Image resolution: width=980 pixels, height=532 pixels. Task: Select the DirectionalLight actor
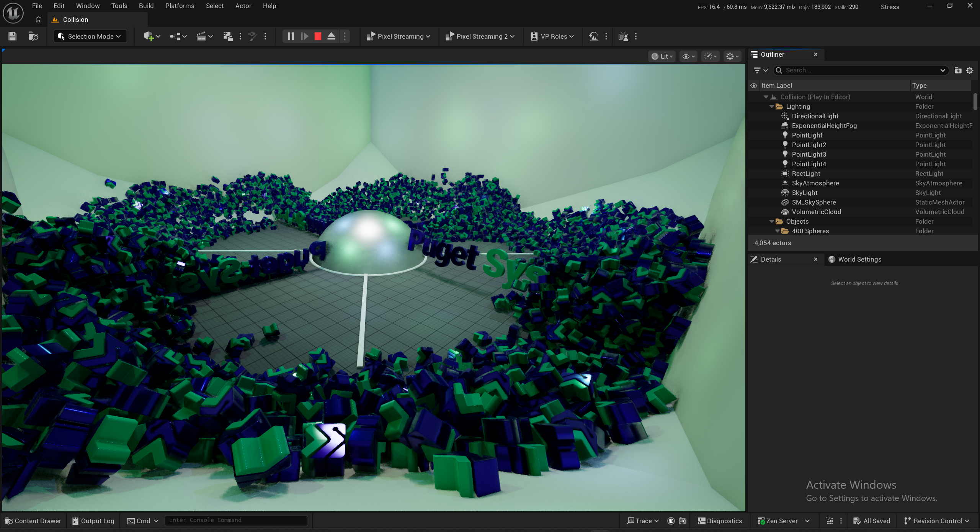pyautogui.click(x=860, y=116)
